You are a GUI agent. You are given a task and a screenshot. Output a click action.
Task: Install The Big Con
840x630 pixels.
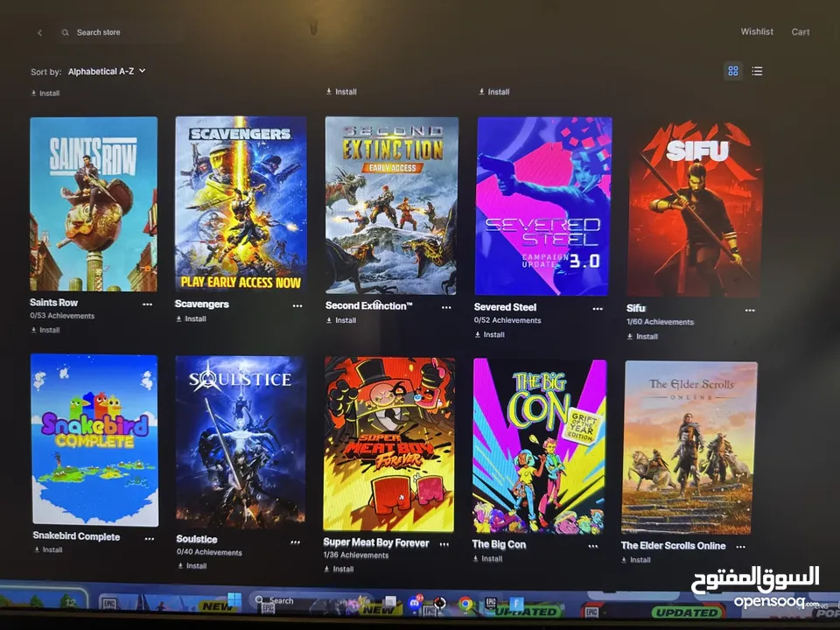click(x=488, y=559)
